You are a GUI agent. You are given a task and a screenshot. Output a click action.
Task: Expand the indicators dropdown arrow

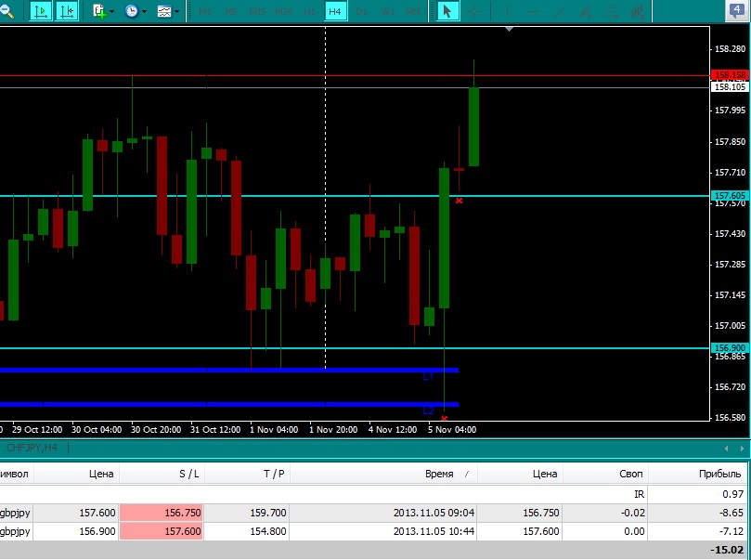coord(112,12)
